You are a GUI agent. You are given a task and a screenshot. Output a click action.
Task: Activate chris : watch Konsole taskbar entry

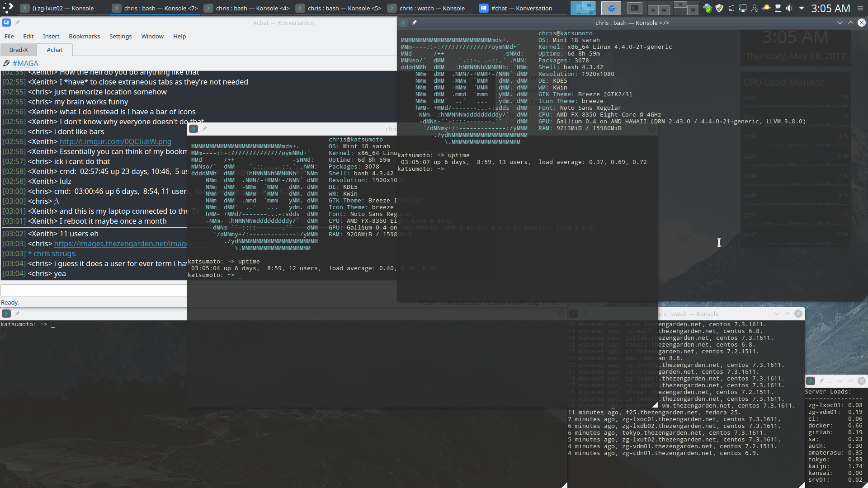[431, 8]
